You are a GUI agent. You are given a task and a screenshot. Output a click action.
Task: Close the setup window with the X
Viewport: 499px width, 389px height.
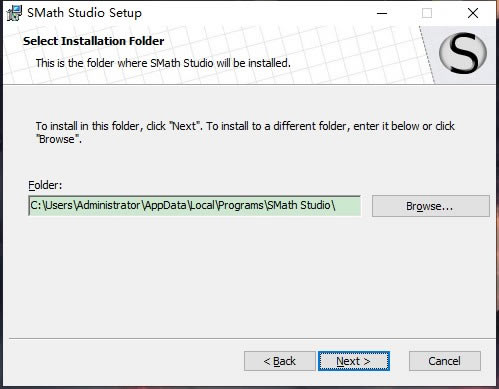point(473,13)
